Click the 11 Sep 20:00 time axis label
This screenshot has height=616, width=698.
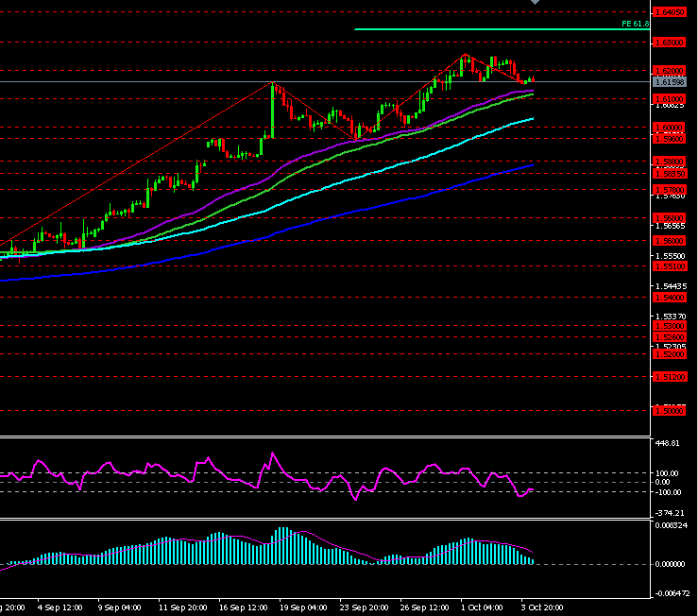click(183, 607)
